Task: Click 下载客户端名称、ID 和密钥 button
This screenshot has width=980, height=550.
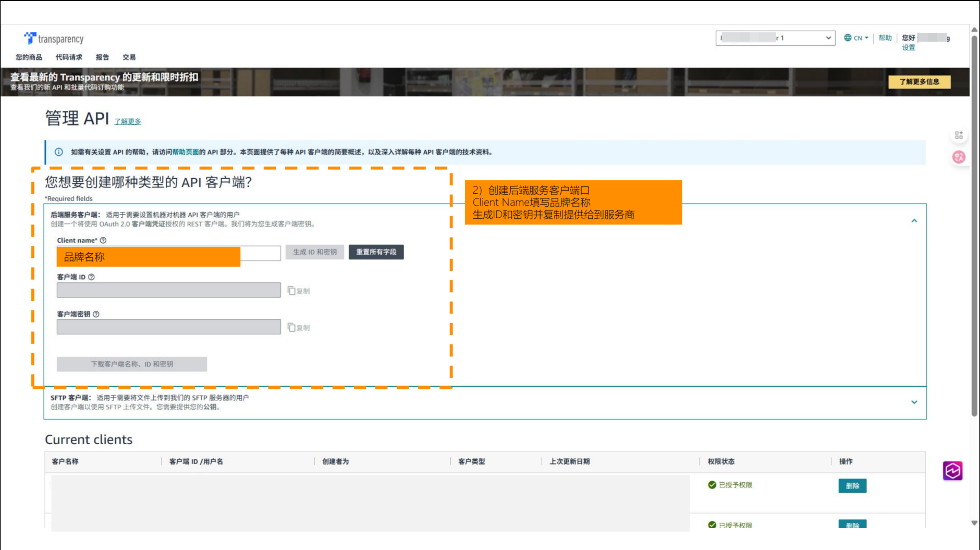Action: [x=132, y=364]
